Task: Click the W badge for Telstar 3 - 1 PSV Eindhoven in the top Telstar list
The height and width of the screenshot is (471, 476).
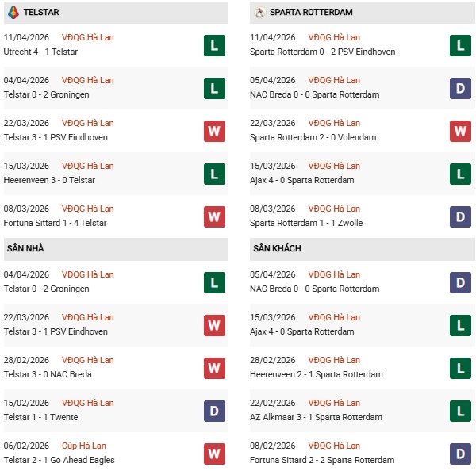Action: pyautogui.click(x=213, y=131)
